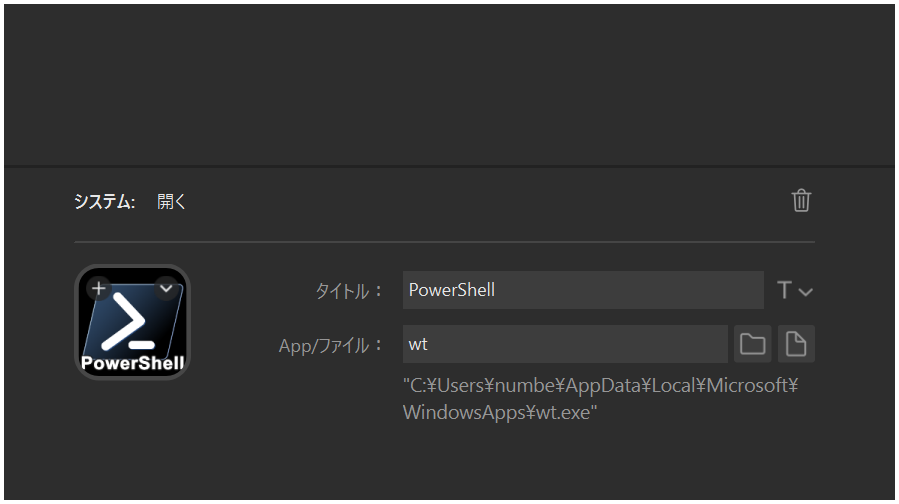Open title text style T icon
Image resolution: width=899 pixels, height=504 pixels.
click(785, 291)
